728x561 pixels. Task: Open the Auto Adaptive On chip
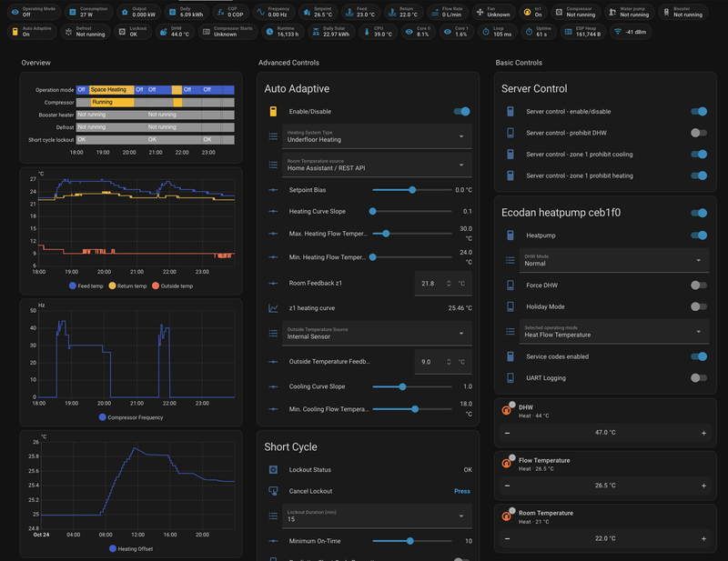tap(32, 32)
